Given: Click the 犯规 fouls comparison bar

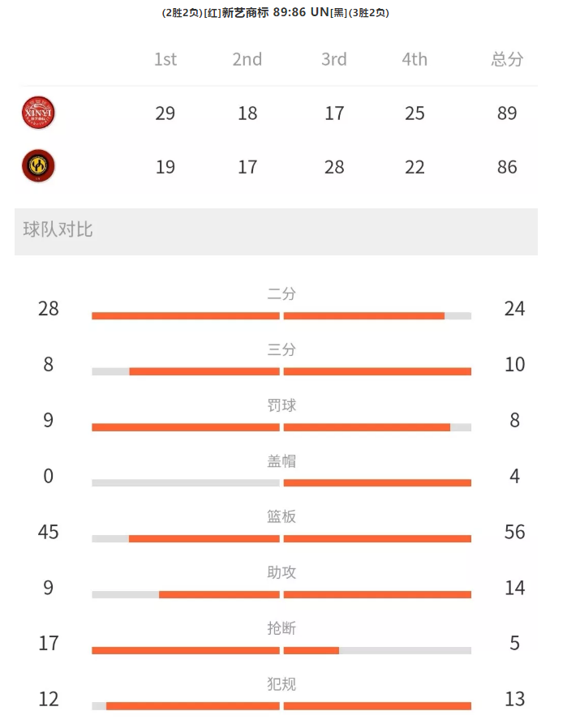Looking at the screenshot, I should pos(281,706).
